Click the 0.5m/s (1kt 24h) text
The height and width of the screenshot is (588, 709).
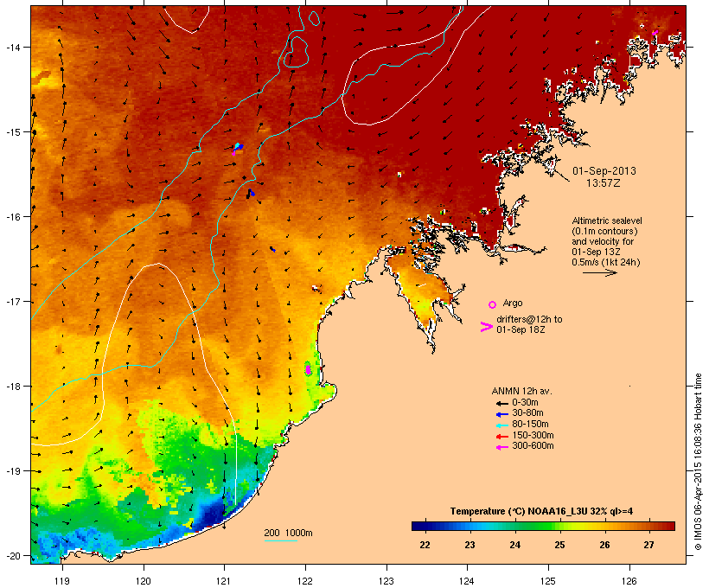point(606,262)
